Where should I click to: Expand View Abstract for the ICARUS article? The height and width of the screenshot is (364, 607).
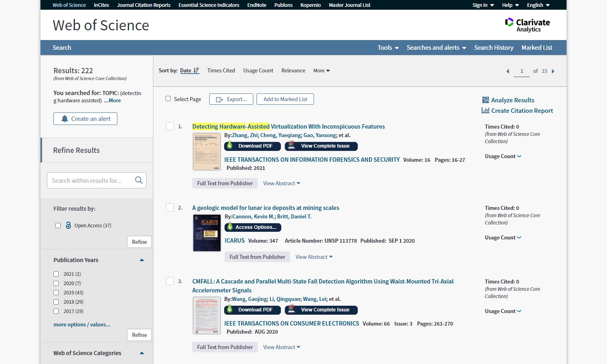tap(314, 257)
